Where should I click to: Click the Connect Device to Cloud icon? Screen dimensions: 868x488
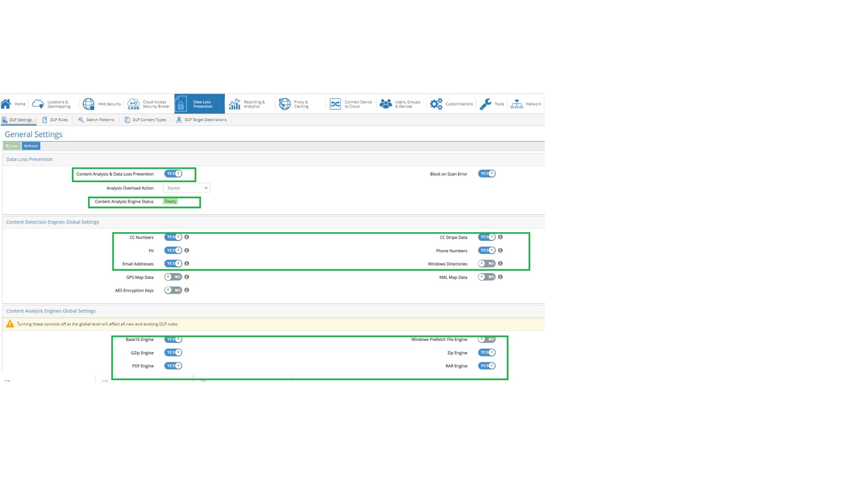click(335, 103)
